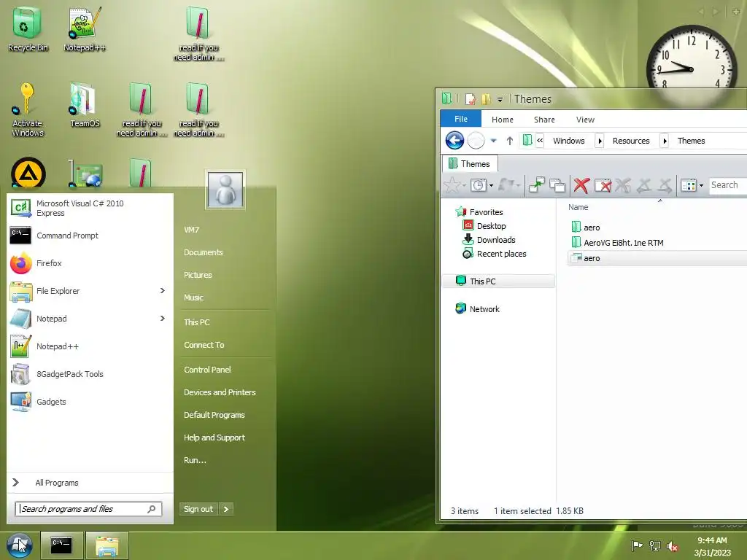Click the Search box in the Themes window
747x560 pixels.
[x=727, y=184]
